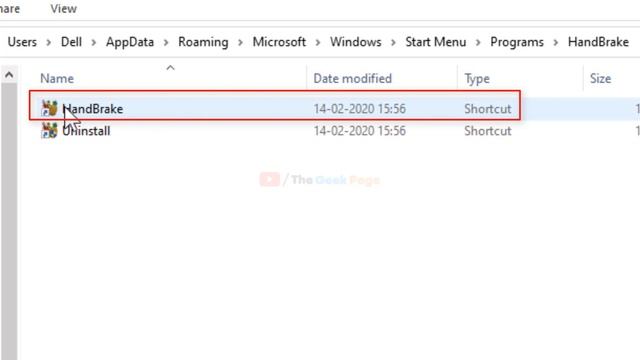640x360 pixels.
Task: Go to AppData breadcrumb segment
Action: [x=130, y=42]
